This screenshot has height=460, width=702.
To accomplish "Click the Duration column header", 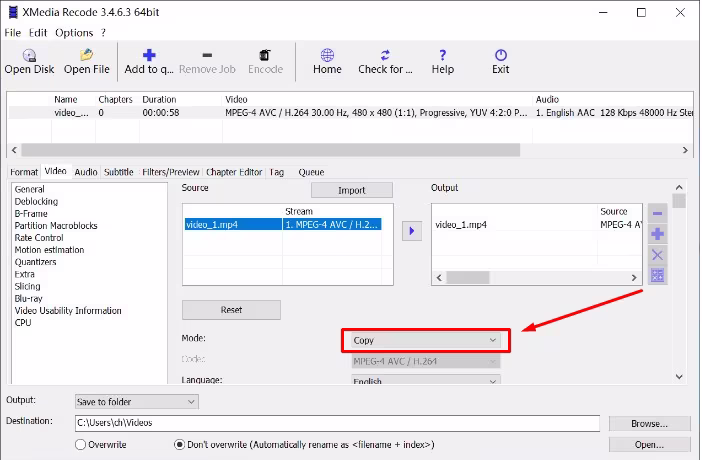I will [159, 99].
